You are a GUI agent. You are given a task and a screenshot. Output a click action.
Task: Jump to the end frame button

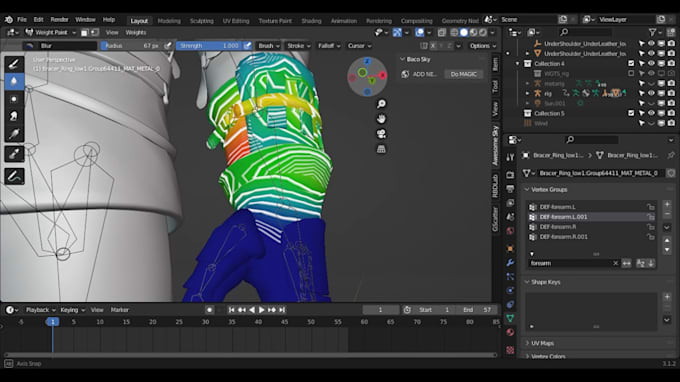coord(282,310)
